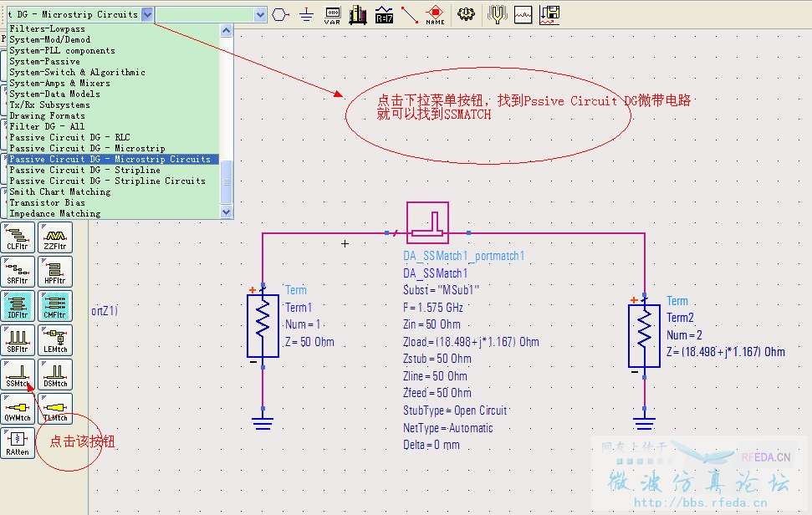Pick Passive Circuit DG - Microstrip entry

[x=113, y=149]
